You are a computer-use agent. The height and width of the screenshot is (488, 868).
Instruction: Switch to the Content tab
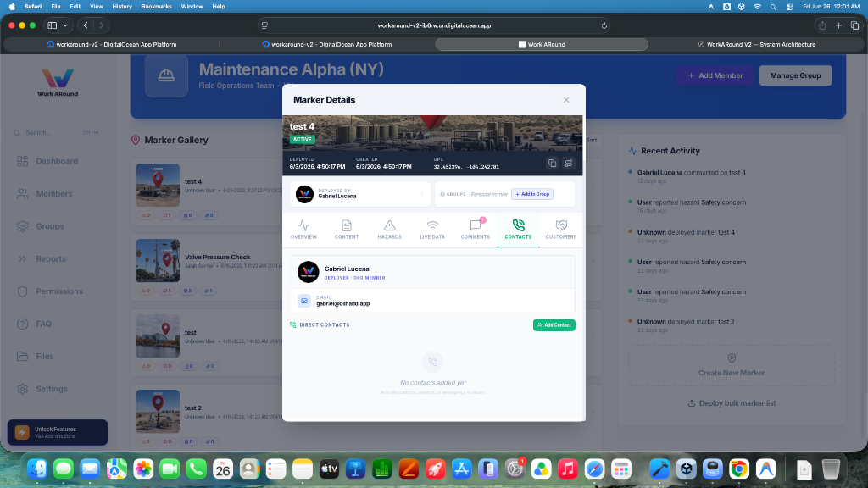pos(347,229)
